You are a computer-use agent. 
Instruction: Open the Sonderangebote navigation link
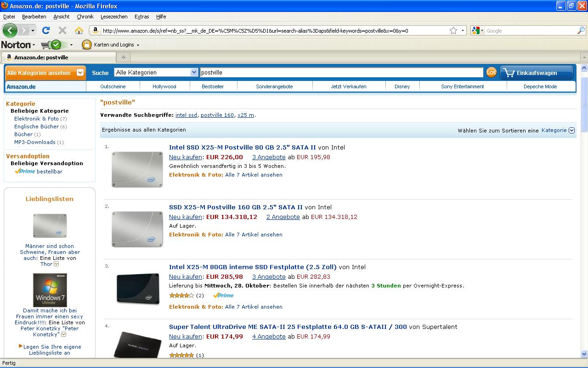pyautogui.click(x=274, y=86)
